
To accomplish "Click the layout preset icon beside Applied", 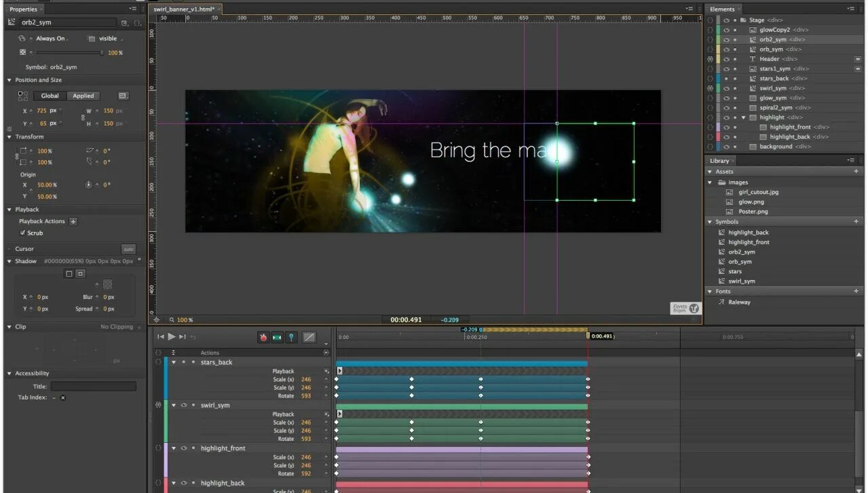I will (x=123, y=96).
